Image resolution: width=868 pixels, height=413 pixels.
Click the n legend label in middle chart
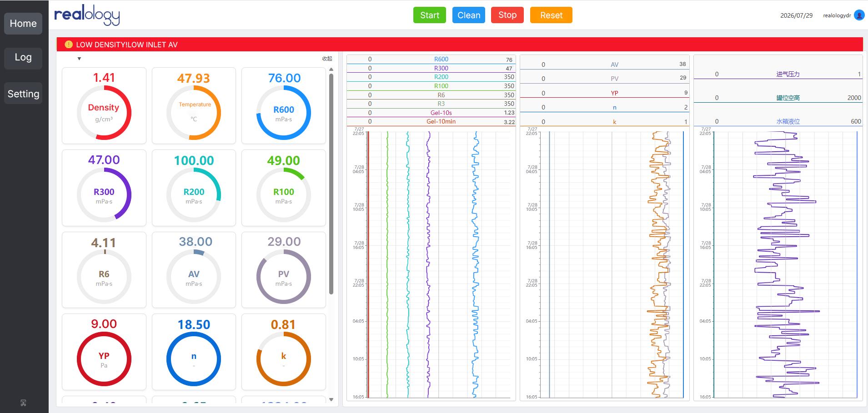(x=615, y=108)
